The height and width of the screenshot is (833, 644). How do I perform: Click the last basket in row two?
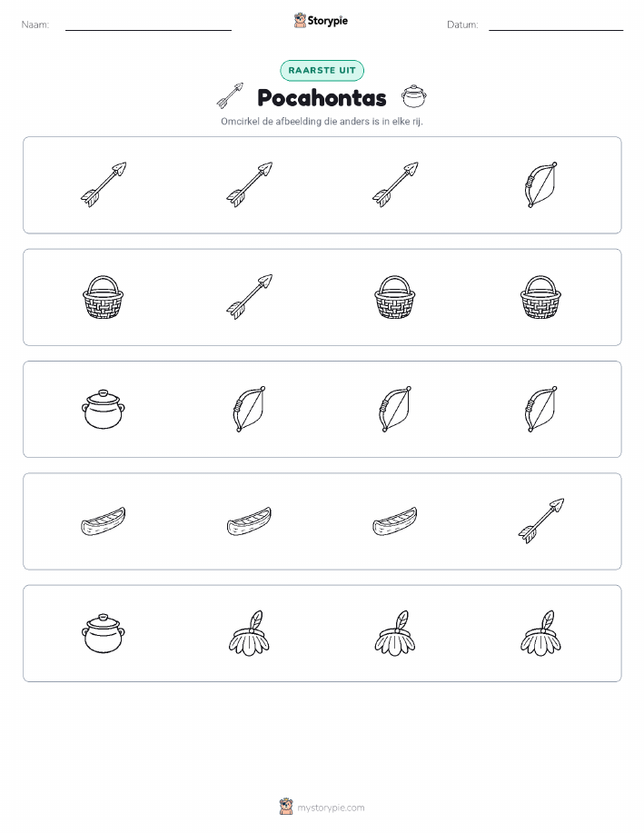pyautogui.click(x=540, y=297)
